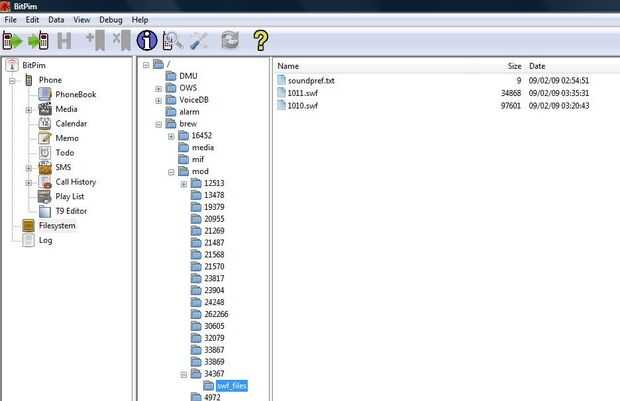Screen dimensions: 620x401
Task: Open the Settings tools icon
Action: pos(199,40)
